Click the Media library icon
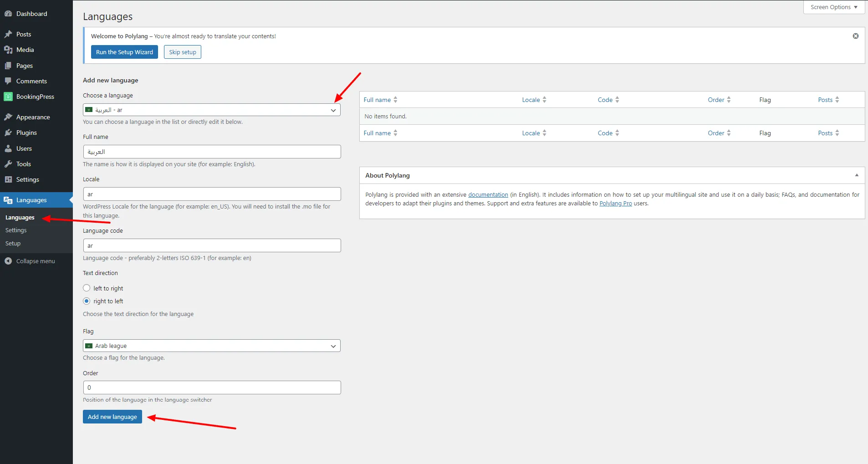The image size is (868, 464). [x=8, y=50]
